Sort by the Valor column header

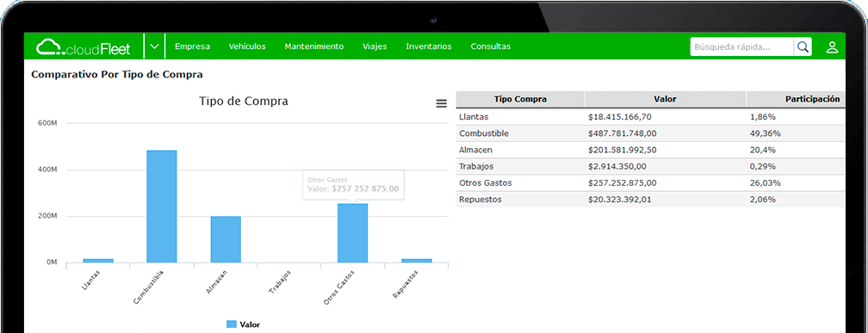click(x=665, y=100)
